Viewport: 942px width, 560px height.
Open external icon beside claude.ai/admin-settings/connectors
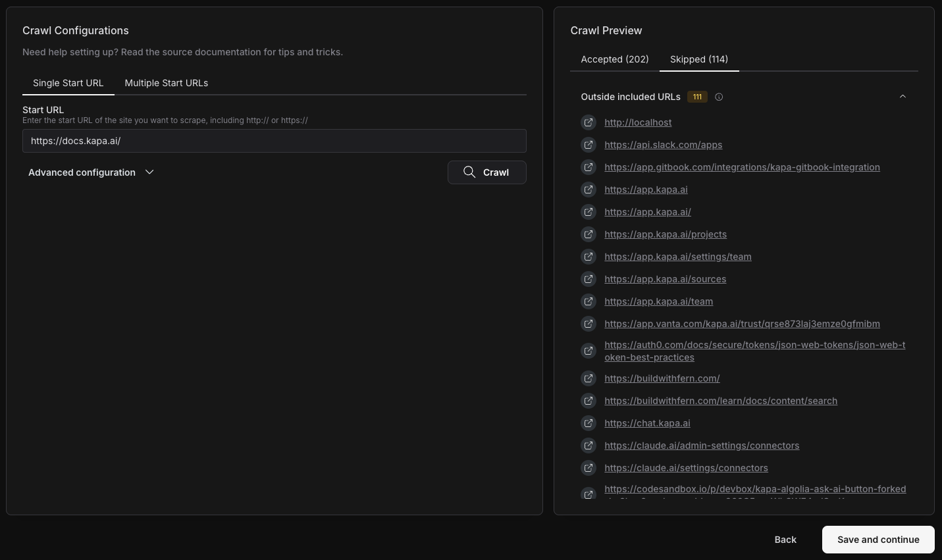589,445
